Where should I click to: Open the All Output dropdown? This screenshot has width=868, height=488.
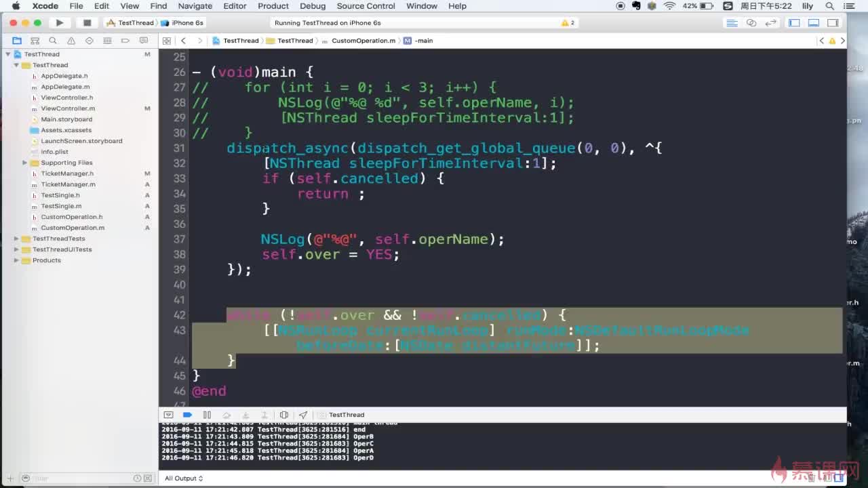[184, 479]
